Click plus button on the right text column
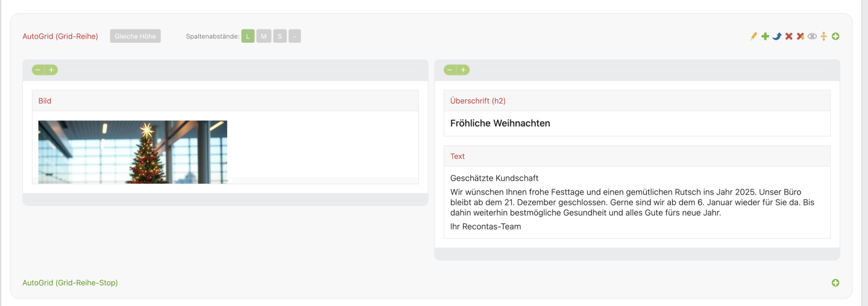868x306 pixels. (464, 70)
